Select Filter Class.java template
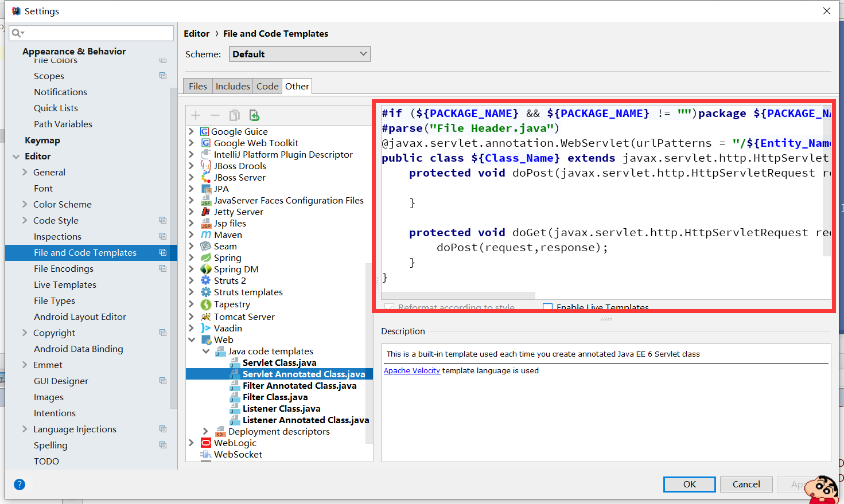Viewport: 844px width, 504px height. [275, 397]
